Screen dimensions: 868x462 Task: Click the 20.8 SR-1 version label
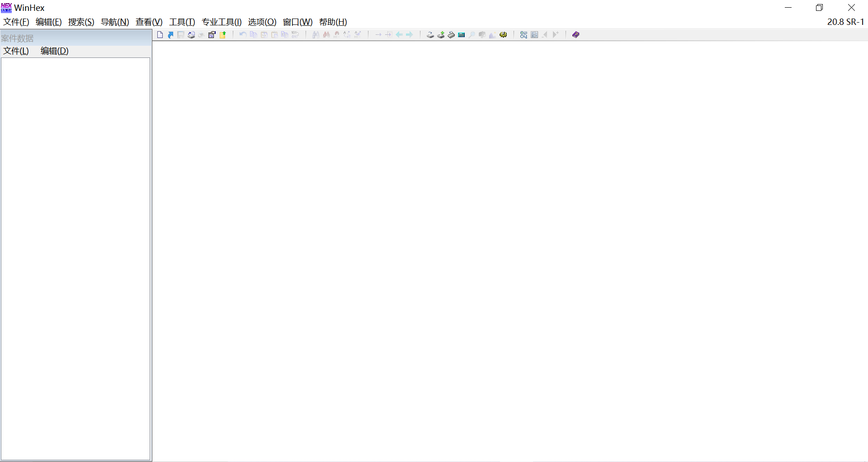click(845, 22)
